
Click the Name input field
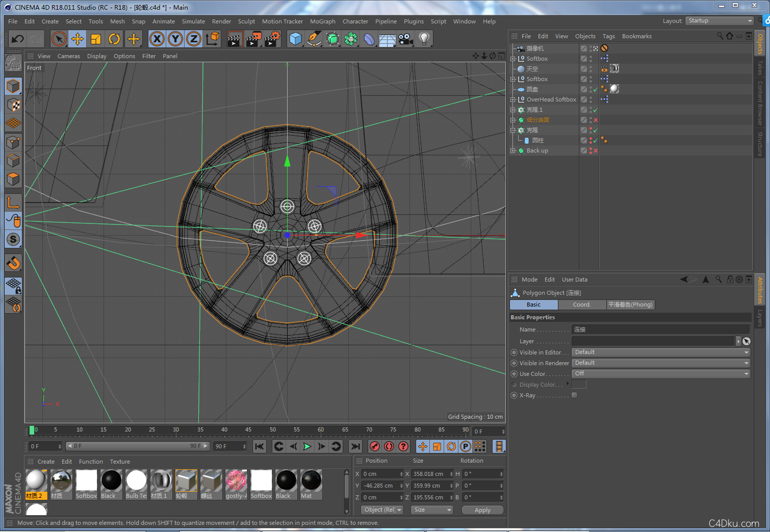[660, 330]
